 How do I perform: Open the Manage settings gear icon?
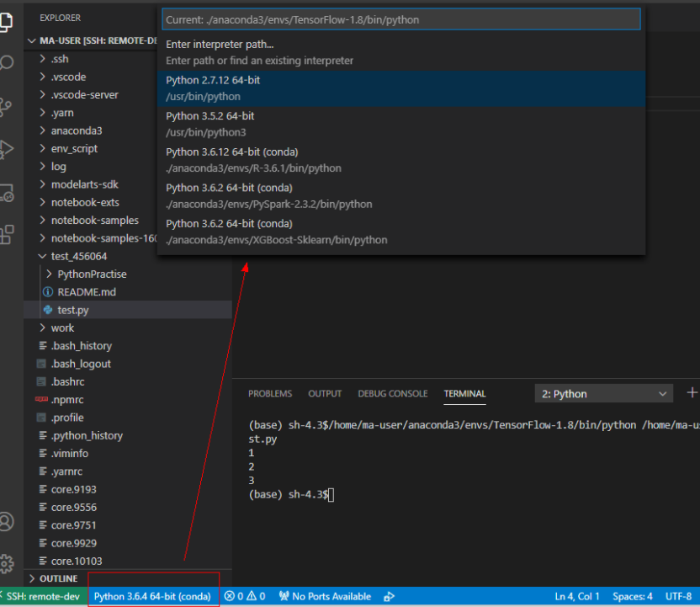(6, 564)
